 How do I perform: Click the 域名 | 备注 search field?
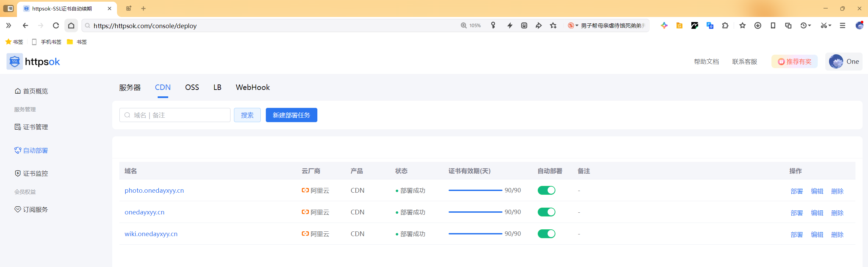[175, 115]
